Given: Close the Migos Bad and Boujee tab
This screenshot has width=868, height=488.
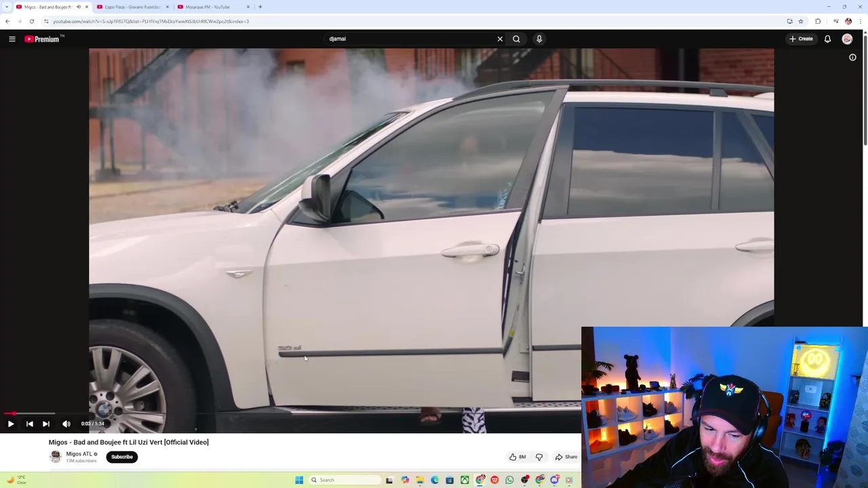Looking at the screenshot, I should click(x=87, y=7).
